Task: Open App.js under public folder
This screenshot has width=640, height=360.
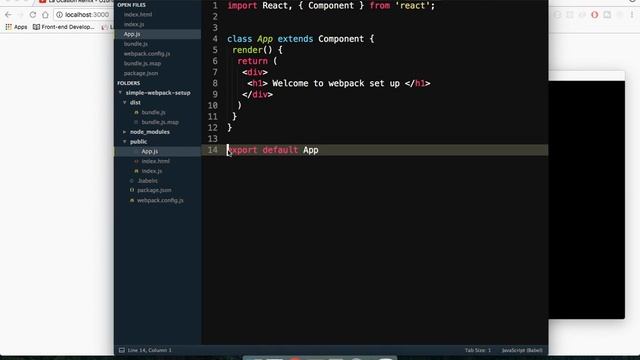Action: click(x=149, y=151)
